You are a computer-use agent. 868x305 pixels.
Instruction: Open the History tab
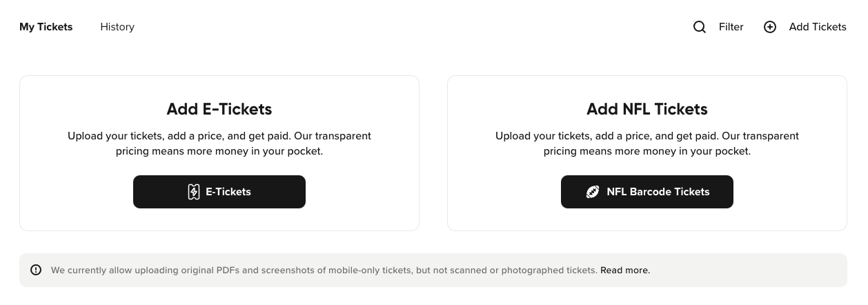117,27
